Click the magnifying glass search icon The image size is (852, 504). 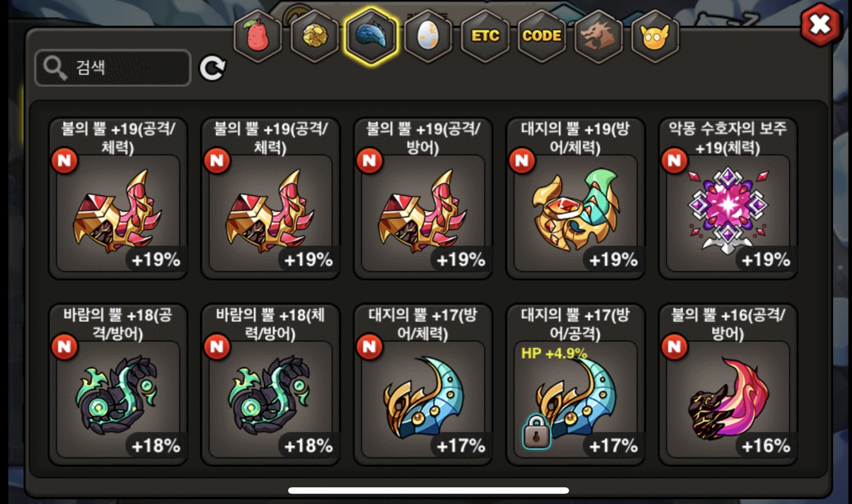tap(55, 68)
